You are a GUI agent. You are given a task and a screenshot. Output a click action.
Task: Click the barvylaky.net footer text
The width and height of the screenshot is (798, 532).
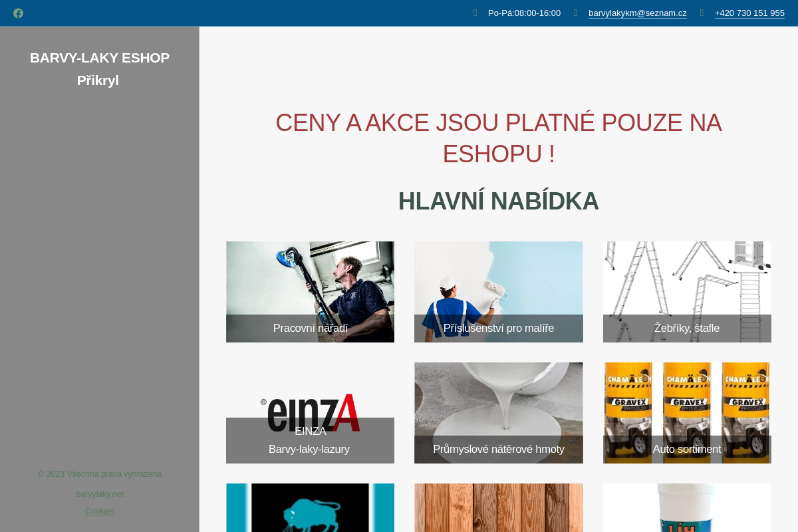pos(100,493)
